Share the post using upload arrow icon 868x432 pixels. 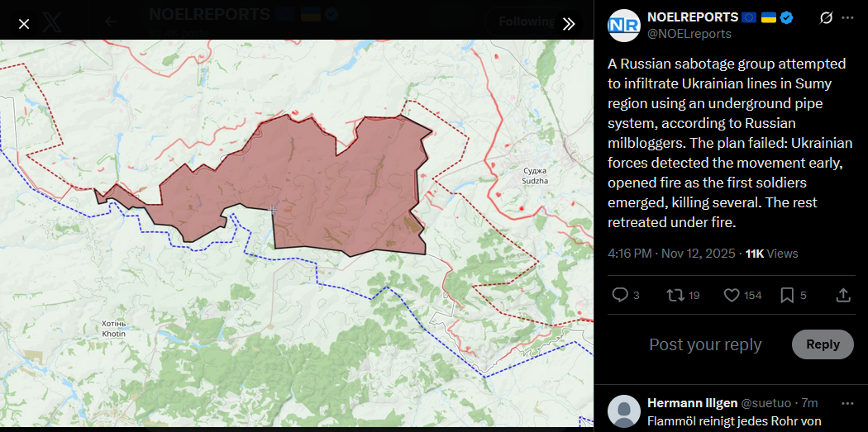(x=843, y=295)
